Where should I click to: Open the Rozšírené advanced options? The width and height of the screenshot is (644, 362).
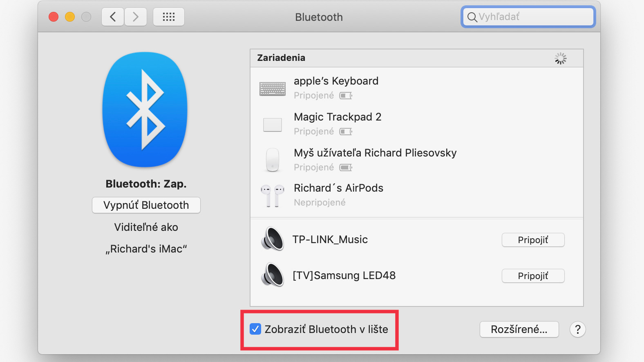click(x=519, y=329)
